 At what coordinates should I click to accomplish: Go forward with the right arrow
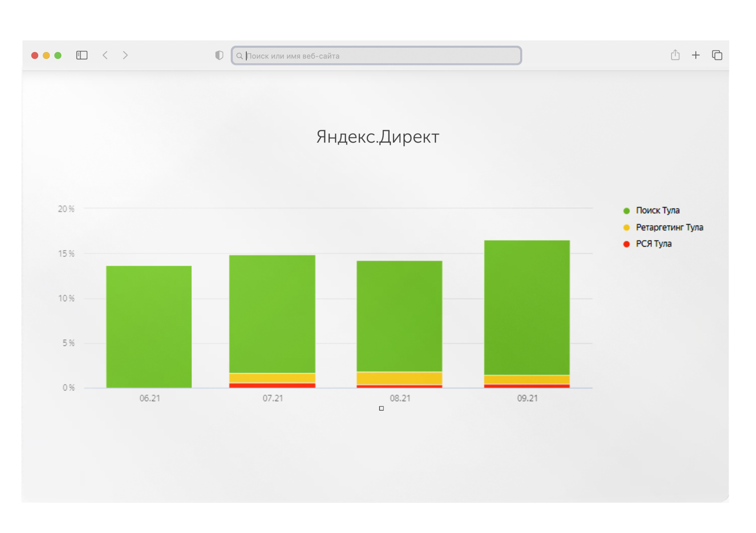pos(125,55)
